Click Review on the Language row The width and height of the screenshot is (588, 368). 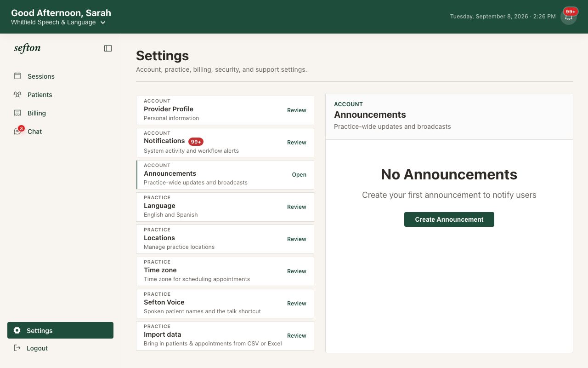coord(297,207)
